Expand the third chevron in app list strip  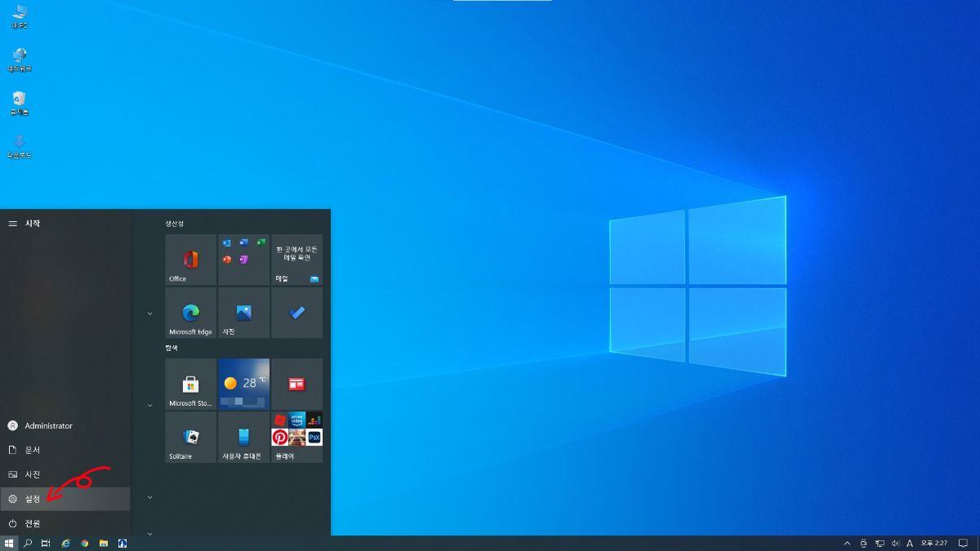point(149,496)
